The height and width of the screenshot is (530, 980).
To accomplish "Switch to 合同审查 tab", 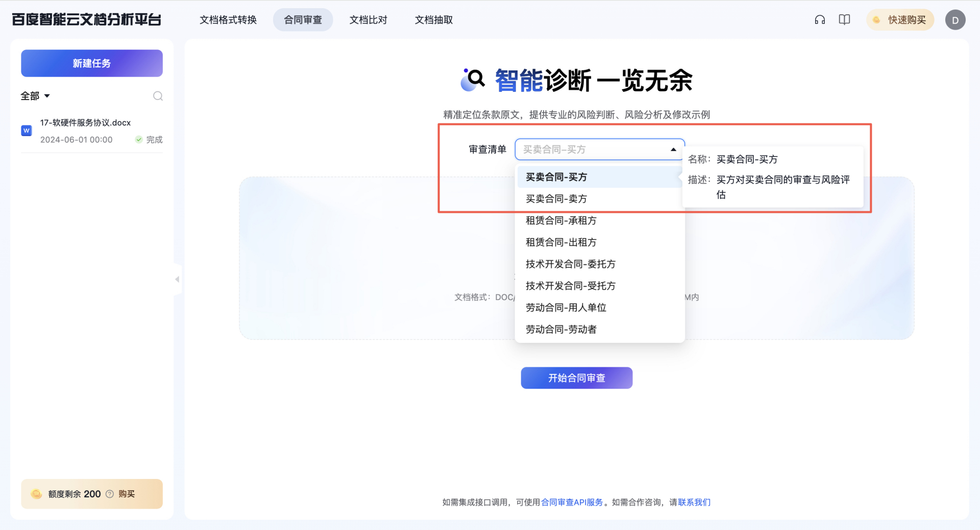I will [x=303, y=20].
